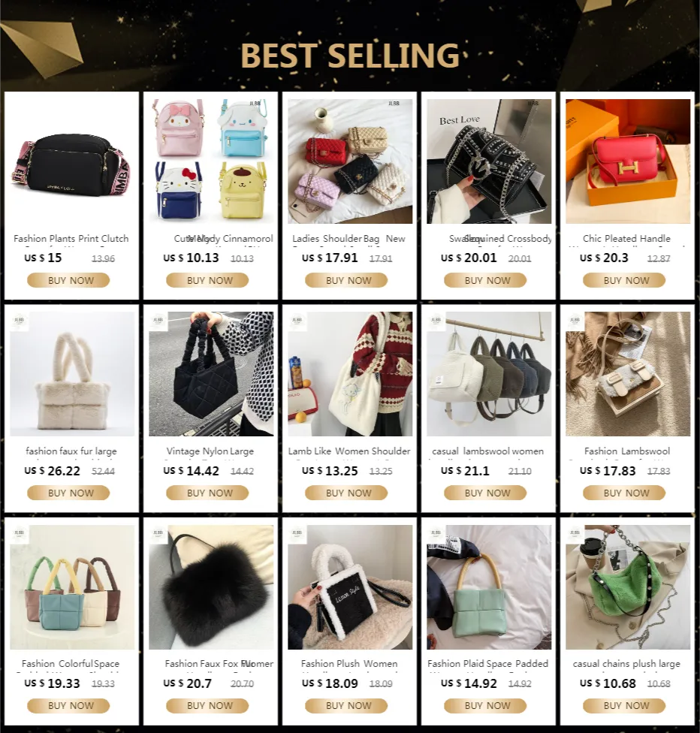Buy the US $20.01 Sequined Crossbody bag

pos(485,280)
